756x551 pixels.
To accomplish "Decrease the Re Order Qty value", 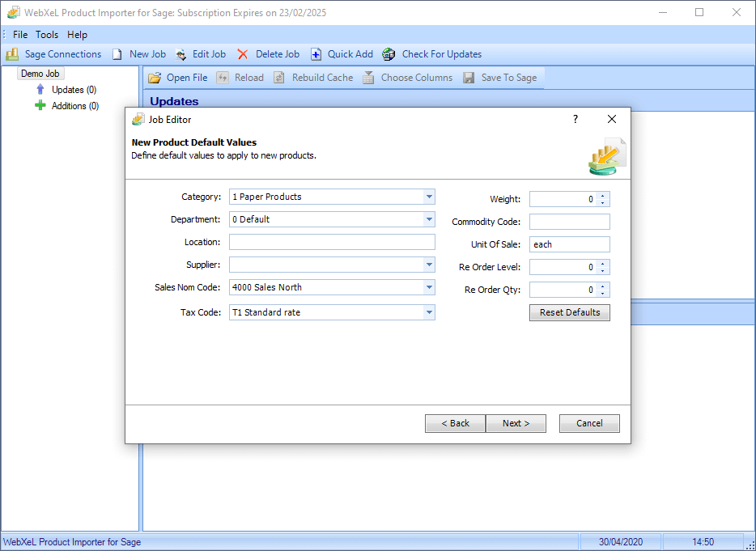I will click(603, 293).
